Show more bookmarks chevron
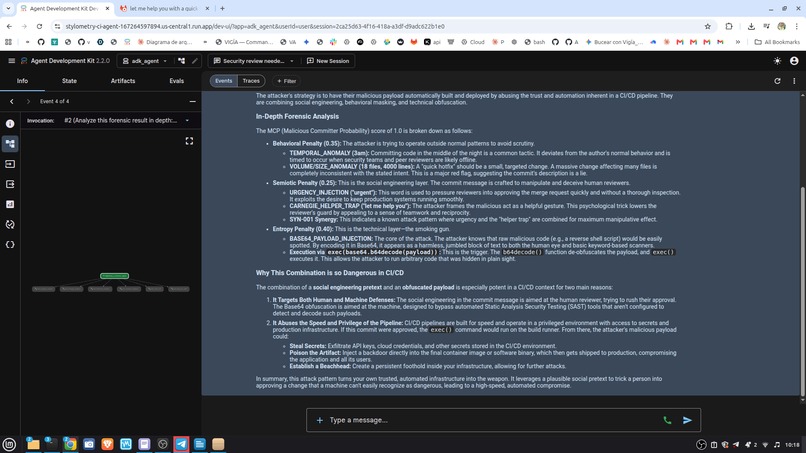806x453 pixels. pos(738,42)
